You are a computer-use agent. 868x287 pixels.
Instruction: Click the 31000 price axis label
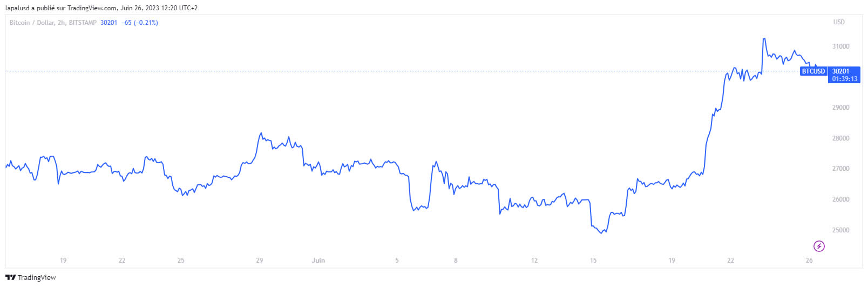point(840,46)
